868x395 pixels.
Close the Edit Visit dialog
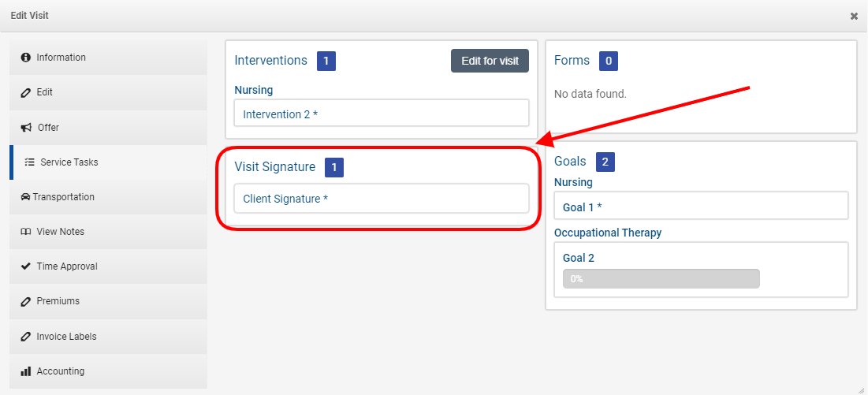click(854, 16)
